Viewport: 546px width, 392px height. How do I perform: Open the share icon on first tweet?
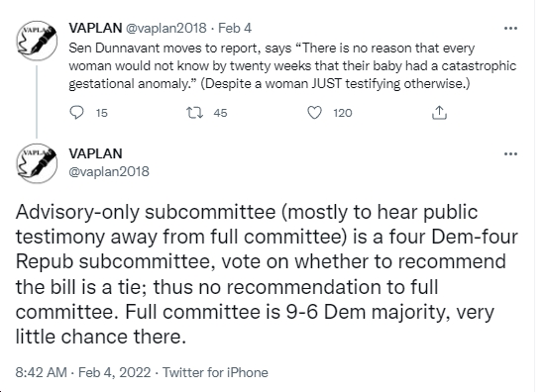[439, 113]
